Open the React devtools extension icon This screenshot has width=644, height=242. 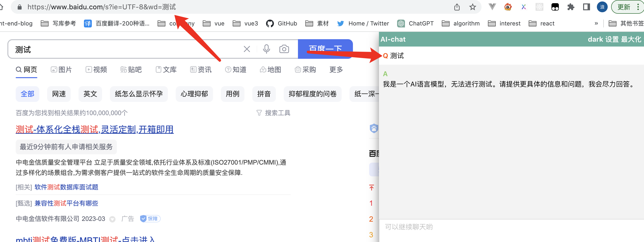[x=539, y=7]
